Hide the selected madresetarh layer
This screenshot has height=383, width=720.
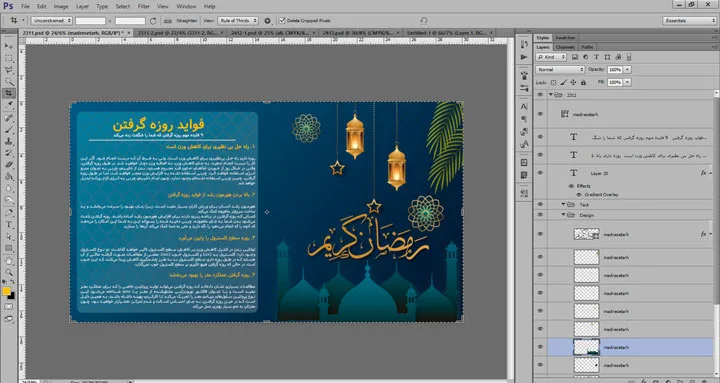coord(540,347)
